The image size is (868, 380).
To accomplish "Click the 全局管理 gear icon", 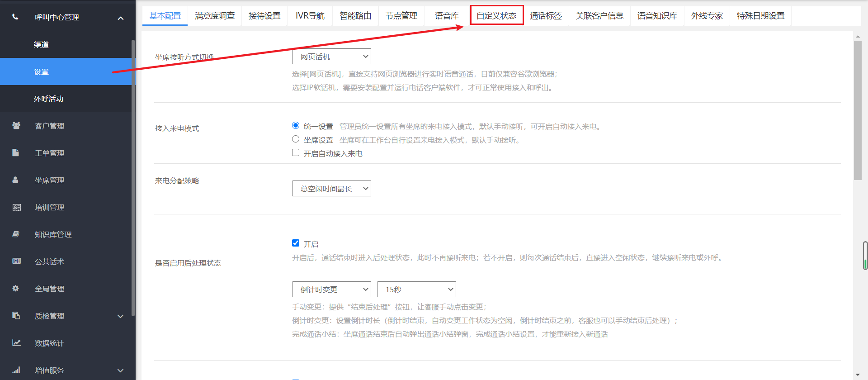I will (x=16, y=289).
